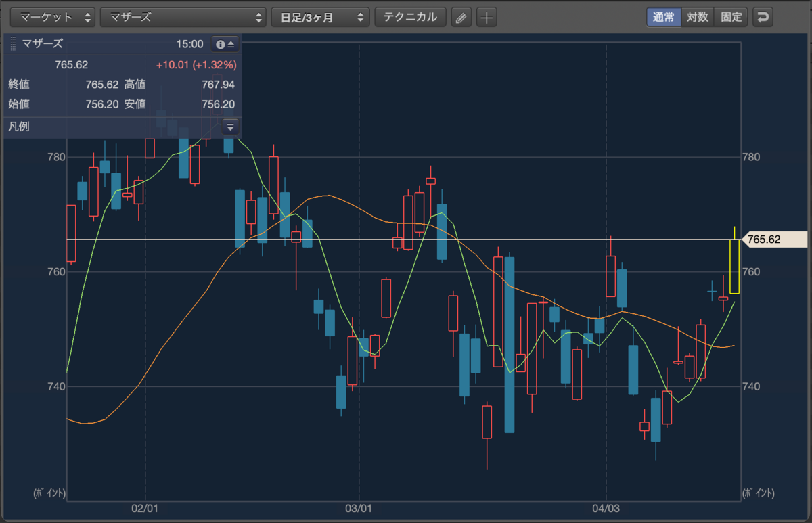Open the マーケット category dropdown
Viewport: 812px width, 523px height.
tap(53, 17)
